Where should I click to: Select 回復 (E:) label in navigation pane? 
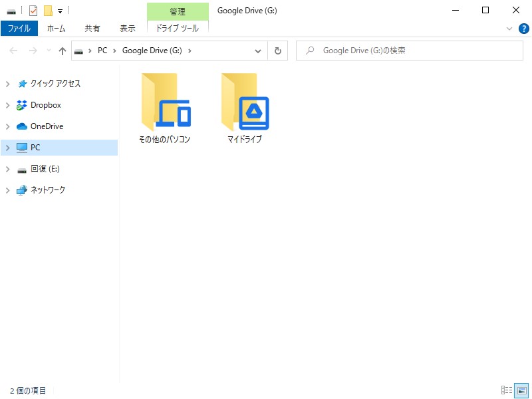point(45,169)
